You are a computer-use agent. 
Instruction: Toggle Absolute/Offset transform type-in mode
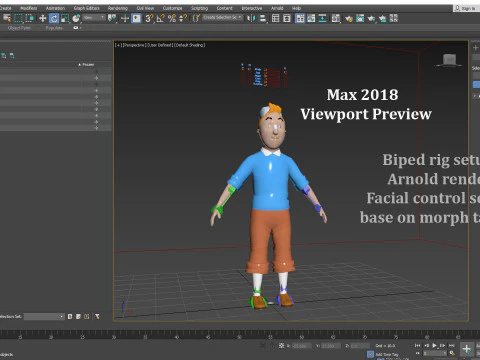282,346
